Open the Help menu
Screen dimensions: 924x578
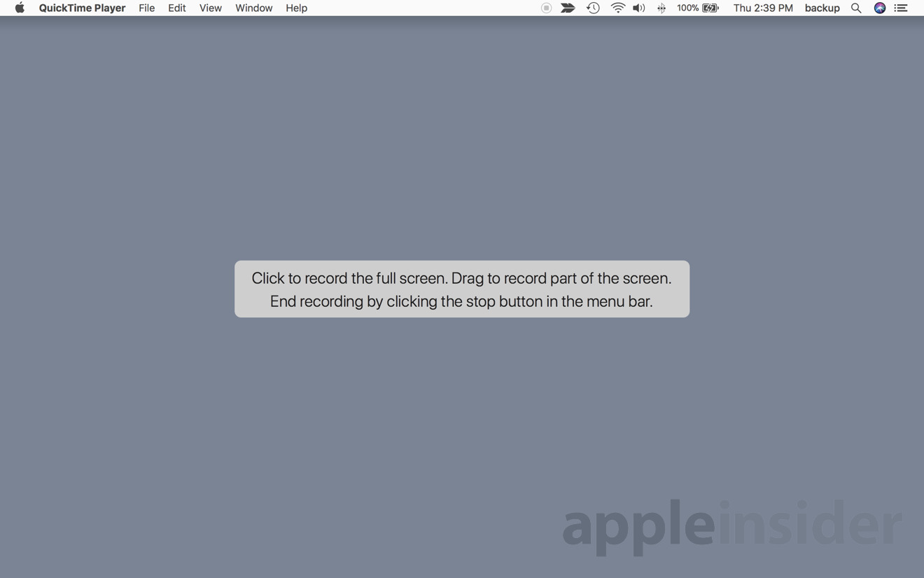pos(296,8)
